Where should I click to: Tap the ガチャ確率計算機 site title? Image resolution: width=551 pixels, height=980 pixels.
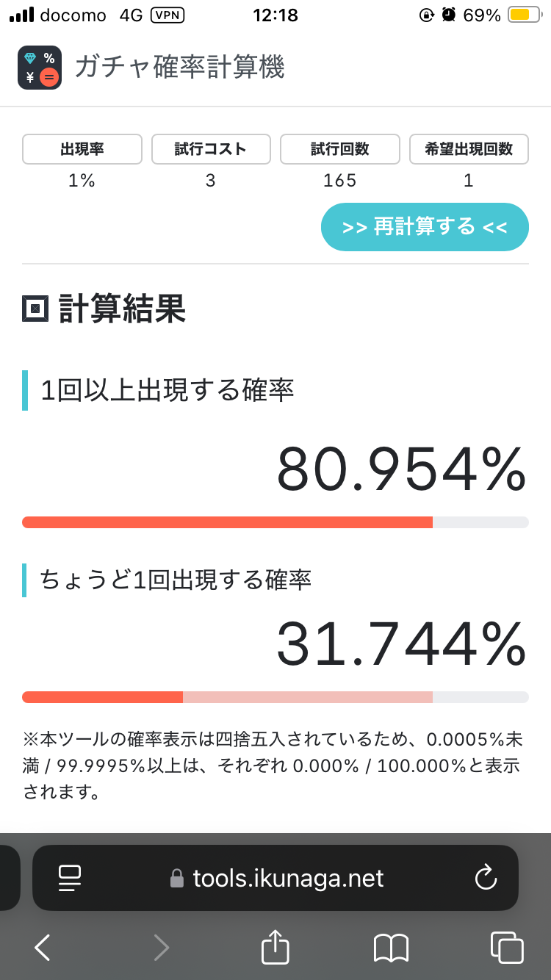179,68
